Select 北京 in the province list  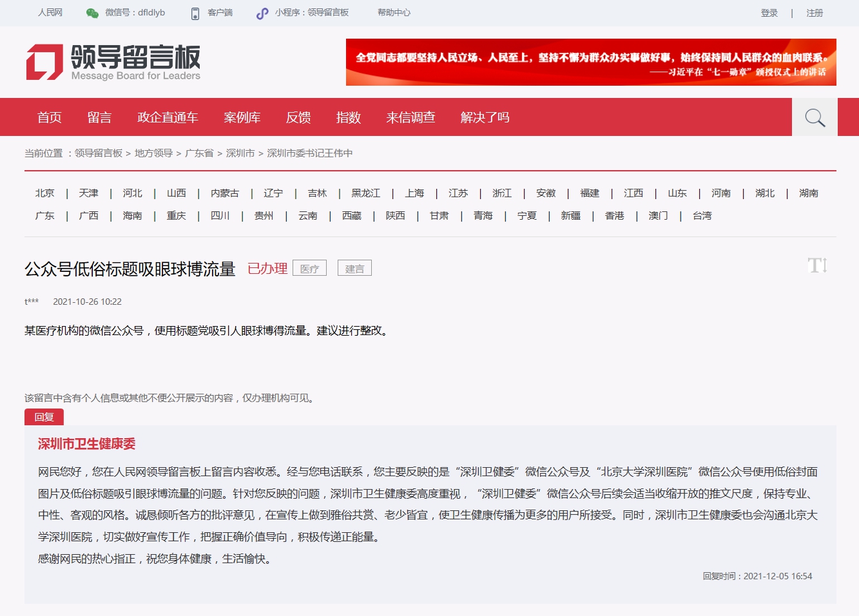pos(45,193)
